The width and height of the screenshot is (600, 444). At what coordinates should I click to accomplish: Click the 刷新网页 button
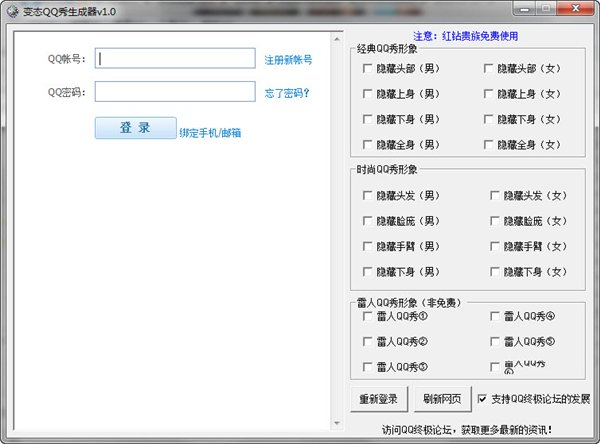click(442, 399)
